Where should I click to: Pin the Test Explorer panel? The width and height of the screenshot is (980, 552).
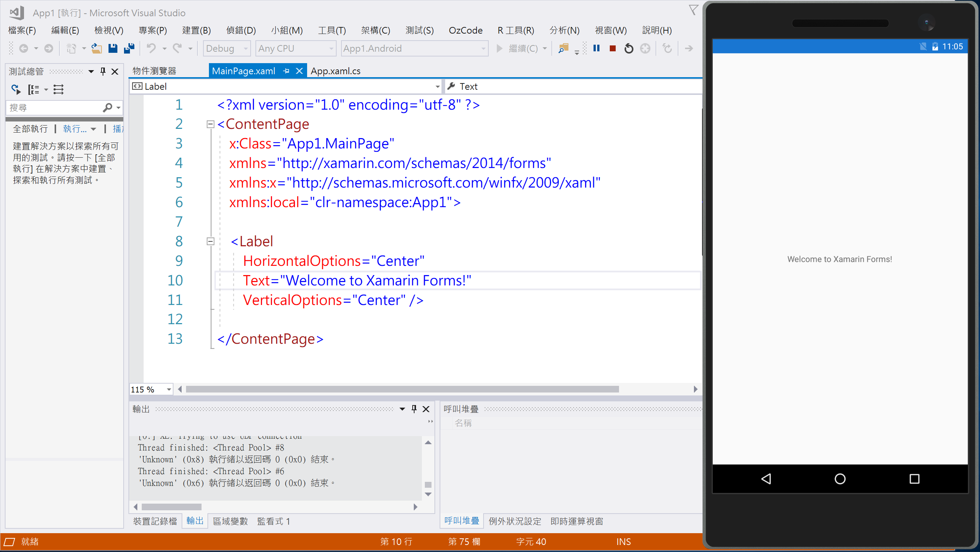103,71
